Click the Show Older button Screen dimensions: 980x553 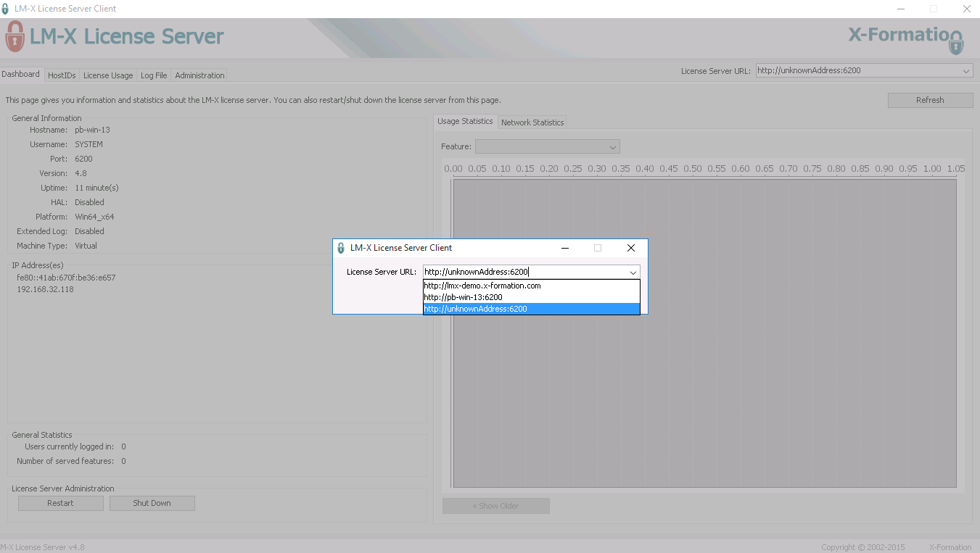[x=496, y=506]
